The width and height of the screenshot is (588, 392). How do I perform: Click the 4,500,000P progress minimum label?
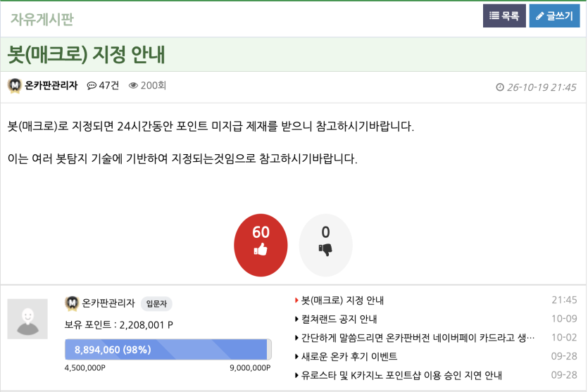point(85,368)
